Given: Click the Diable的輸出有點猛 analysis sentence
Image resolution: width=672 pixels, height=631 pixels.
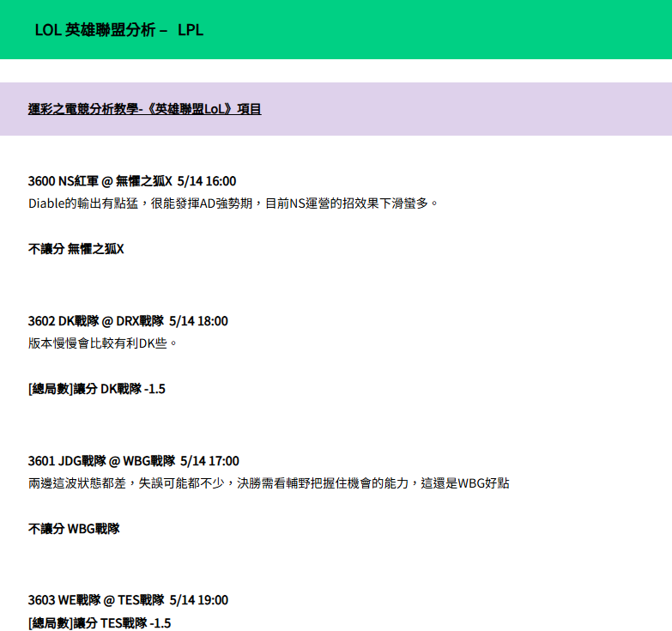Looking at the screenshot, I should pyautogui.click(x=233, y=203).
